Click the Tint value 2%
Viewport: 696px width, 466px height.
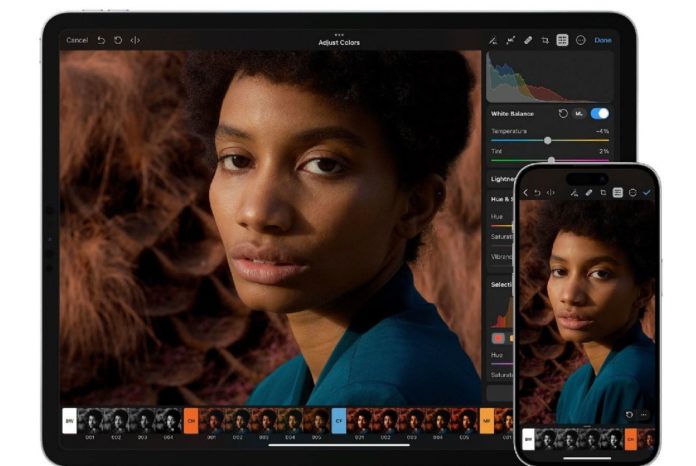(x=604, y=151)
